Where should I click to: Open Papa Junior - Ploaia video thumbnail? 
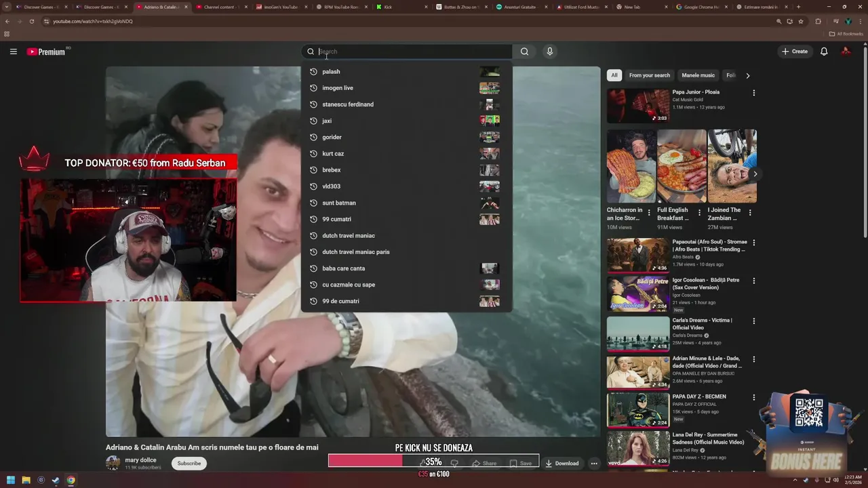(x=637, y=105)
